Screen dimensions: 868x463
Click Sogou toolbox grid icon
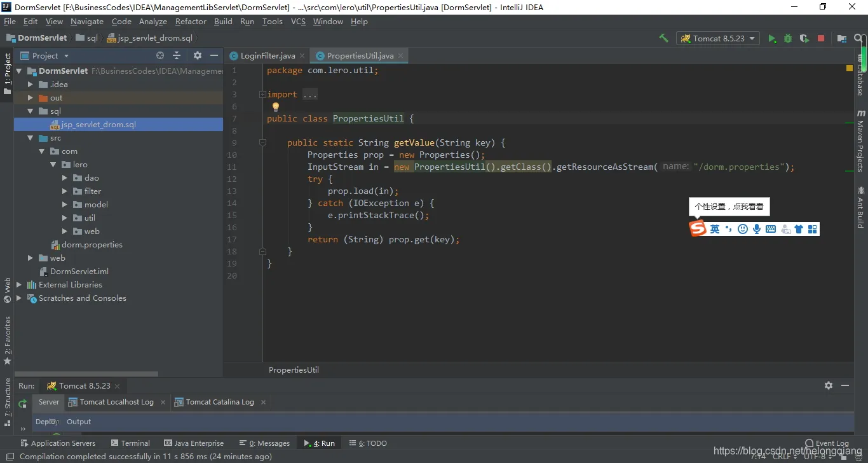pos(813,229)
